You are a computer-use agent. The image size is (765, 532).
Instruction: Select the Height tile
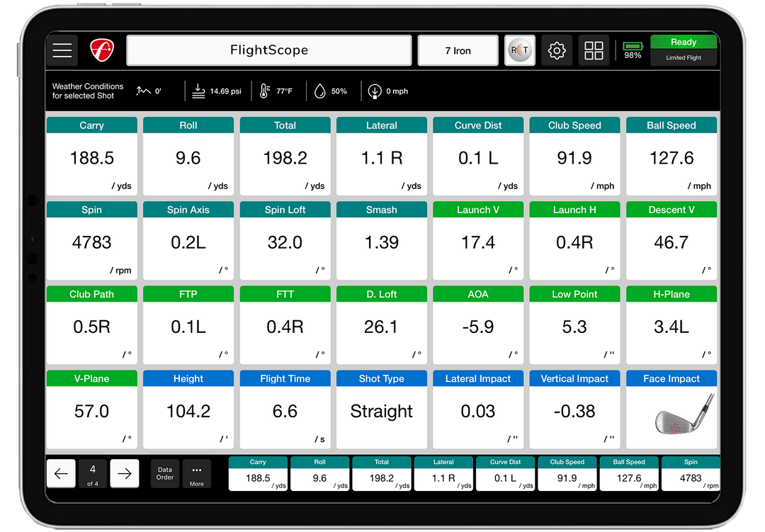tap(188, 409)
